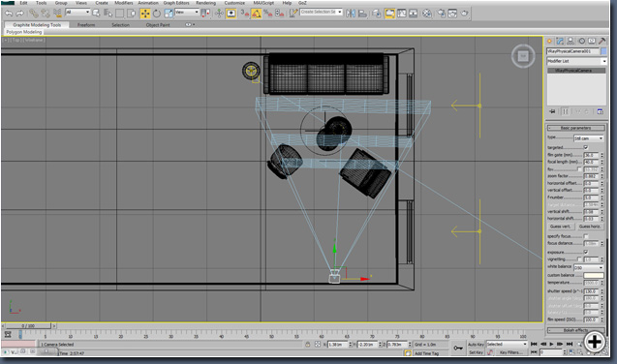The width and height of the screenshot is (617, 364).
Task: Click the Set Key button
Action: coord(476,352)
